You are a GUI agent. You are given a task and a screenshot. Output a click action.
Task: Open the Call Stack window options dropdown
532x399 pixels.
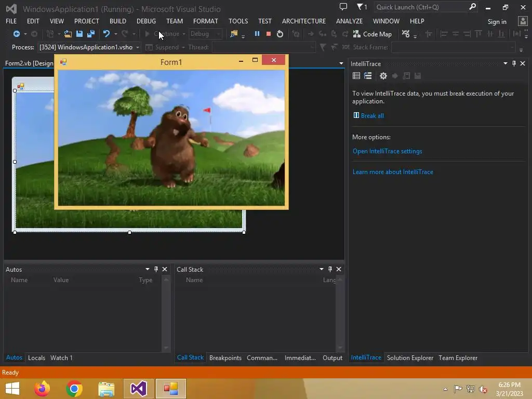pos(321,269)
